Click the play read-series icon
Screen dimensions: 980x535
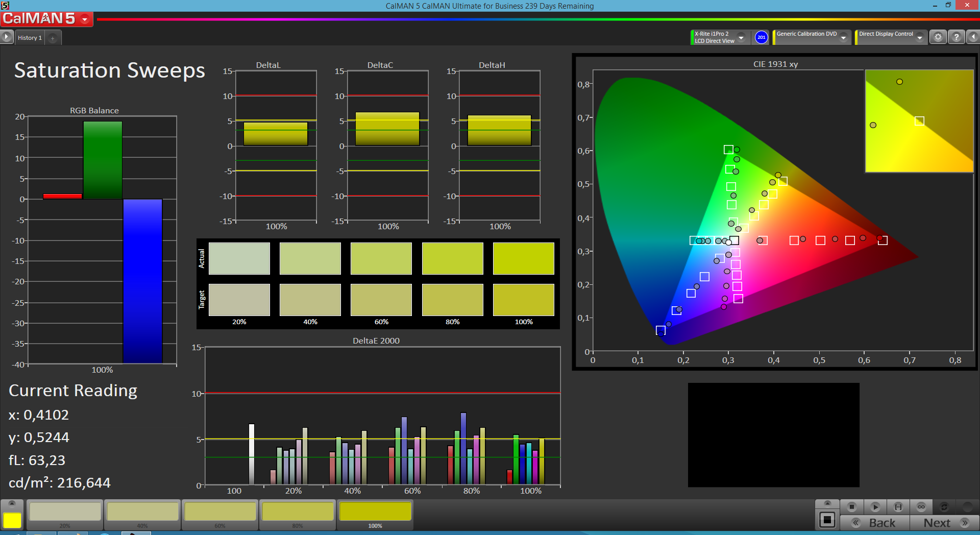[x=875, y=507]
